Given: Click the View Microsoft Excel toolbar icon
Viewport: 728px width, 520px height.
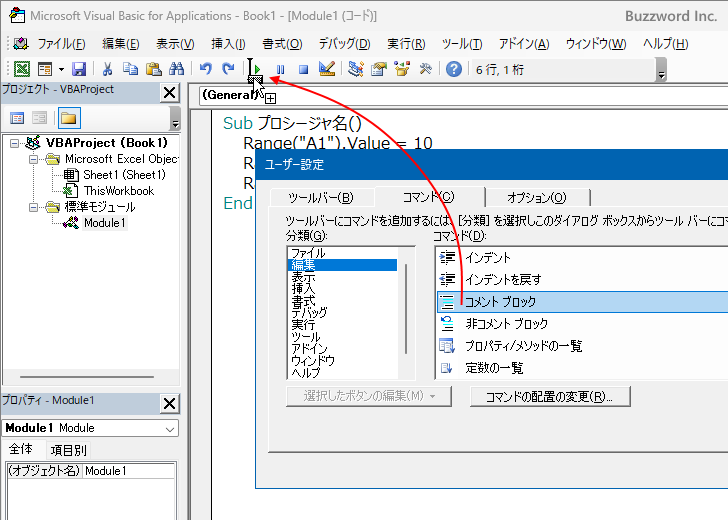Looking at the screenshot, I should [x=22, y=69].
